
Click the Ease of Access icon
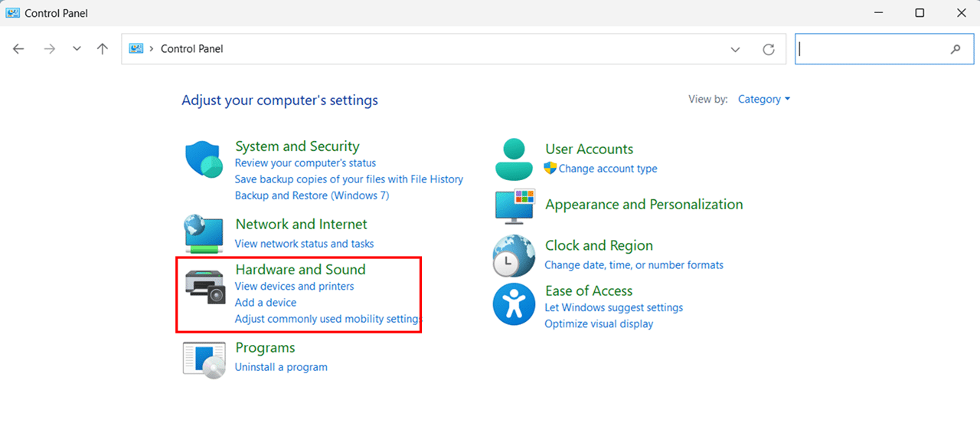(513, 304)
